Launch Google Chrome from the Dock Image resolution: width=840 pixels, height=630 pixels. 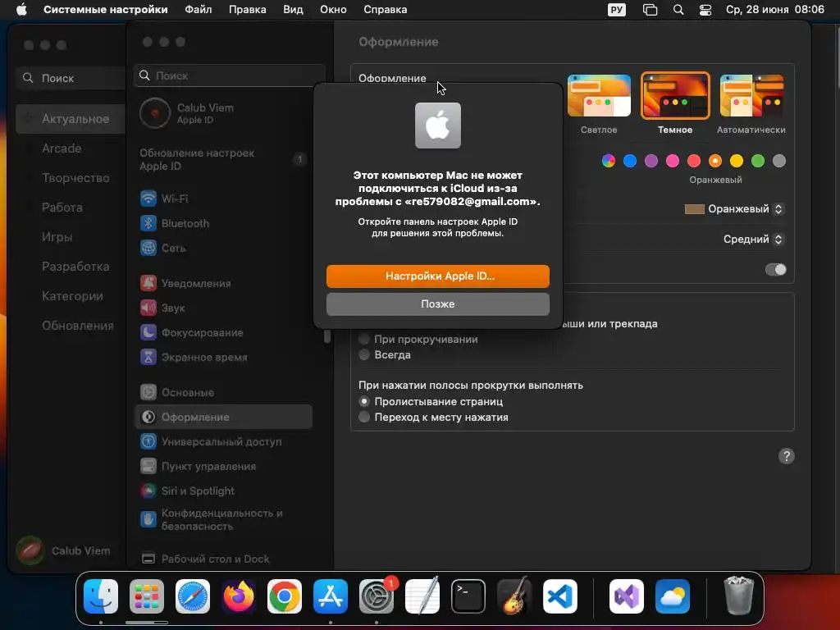(x=285, y=596)
